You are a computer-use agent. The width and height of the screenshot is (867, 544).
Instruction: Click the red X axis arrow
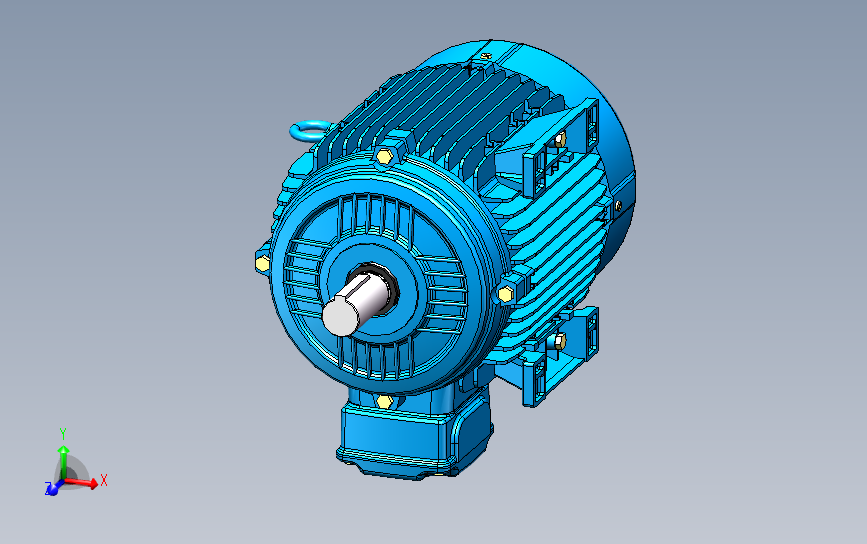click(x=81, y=483)
